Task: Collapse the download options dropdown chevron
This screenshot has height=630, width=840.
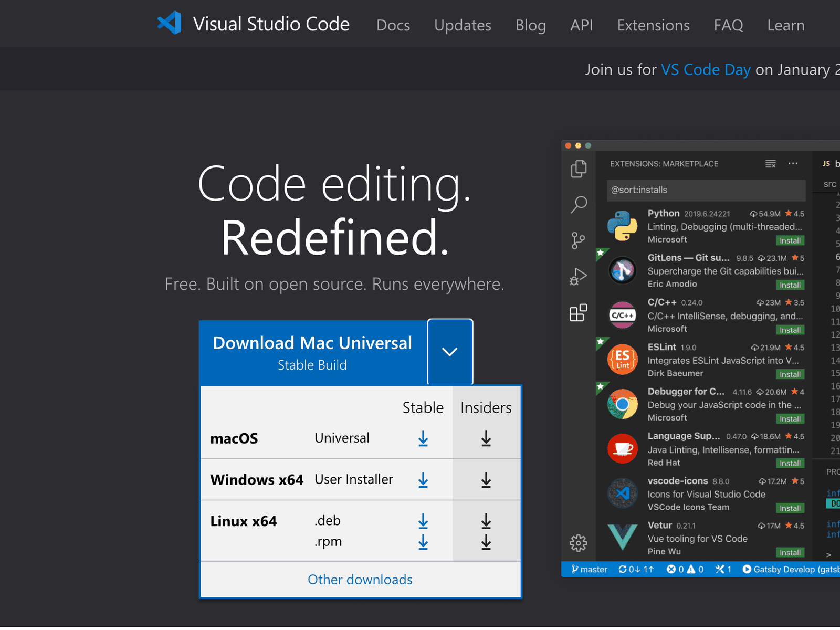Action: pyautogui.click(x=450, y=352)
